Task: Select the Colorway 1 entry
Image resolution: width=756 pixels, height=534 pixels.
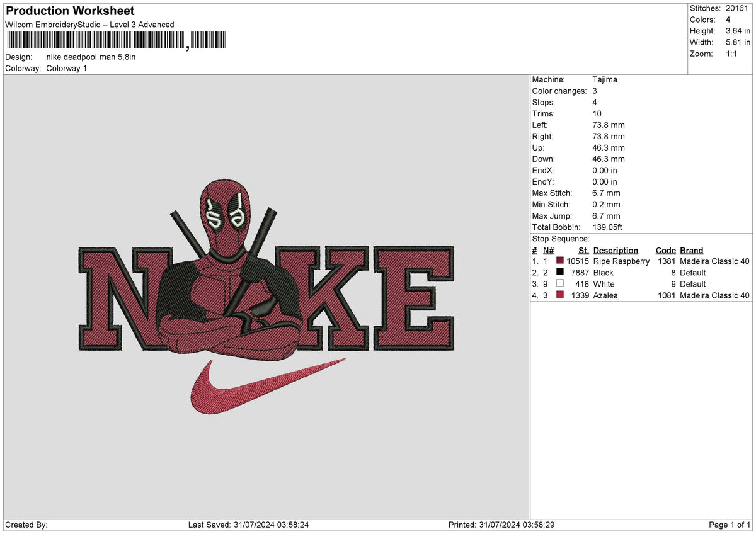Action: [68, 68]
